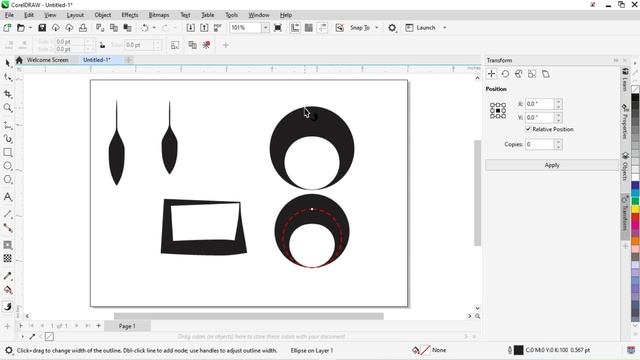This screenshot has width=640, height=360.
Task: Click the Print icon in toolbar
Action: [83, 28]
